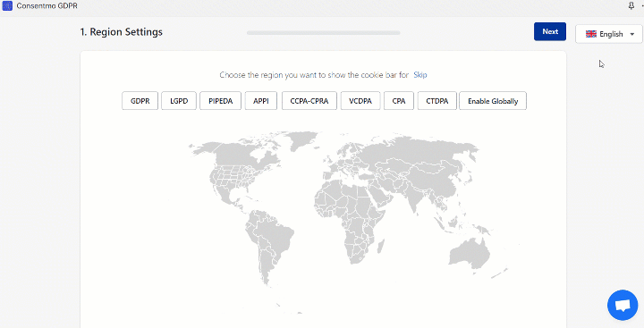This screenshot has width=644, height=328.
Task: Click the 1. Region Settings heading
Action: pyautogui.click(x=121, y=32)
